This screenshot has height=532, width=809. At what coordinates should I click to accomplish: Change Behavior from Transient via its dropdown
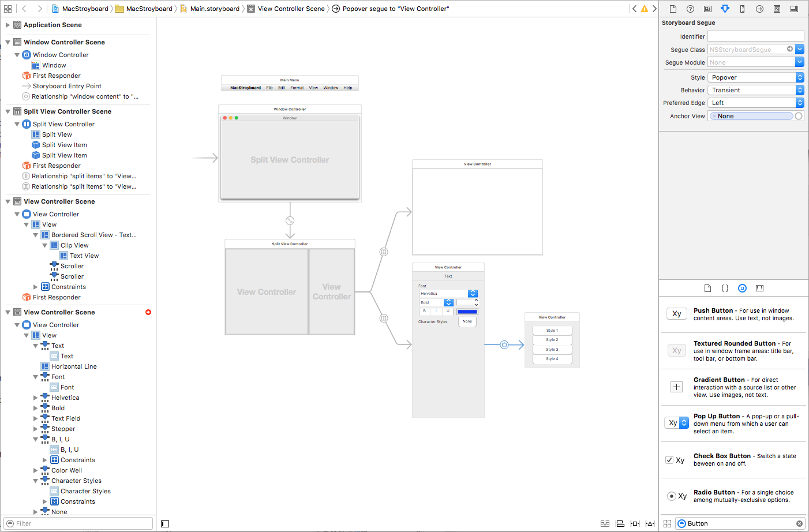[x=799, y=89]
